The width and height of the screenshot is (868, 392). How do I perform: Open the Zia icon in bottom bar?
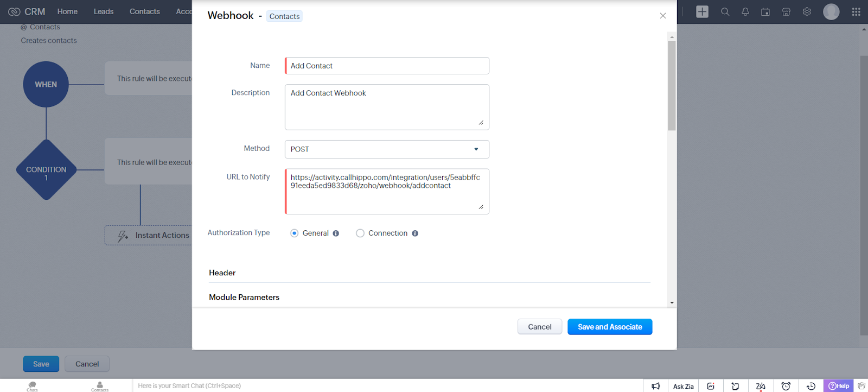[x=761, y=386]
